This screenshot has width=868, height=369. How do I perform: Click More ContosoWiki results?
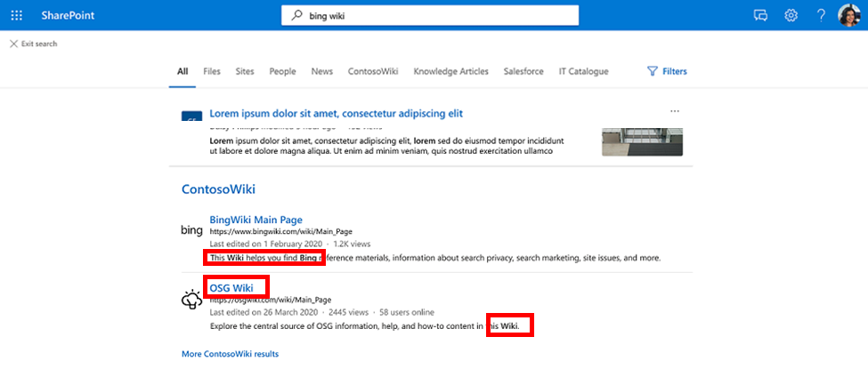click(230, 354)
